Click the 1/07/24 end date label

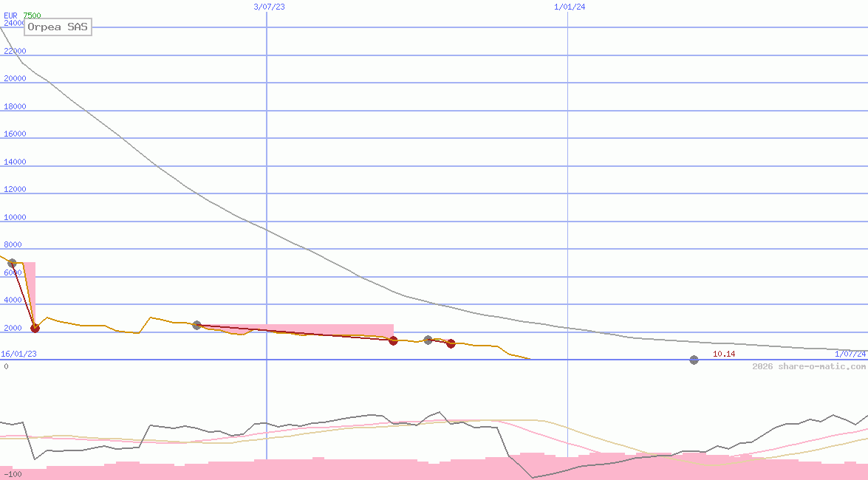(850, 354)
